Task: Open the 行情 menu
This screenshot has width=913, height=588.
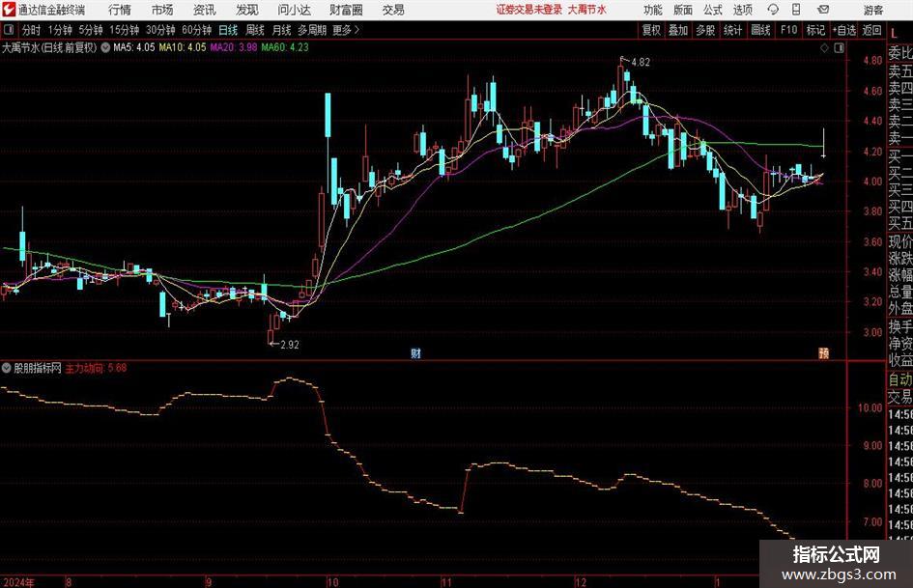Action: tap(120, 10)
